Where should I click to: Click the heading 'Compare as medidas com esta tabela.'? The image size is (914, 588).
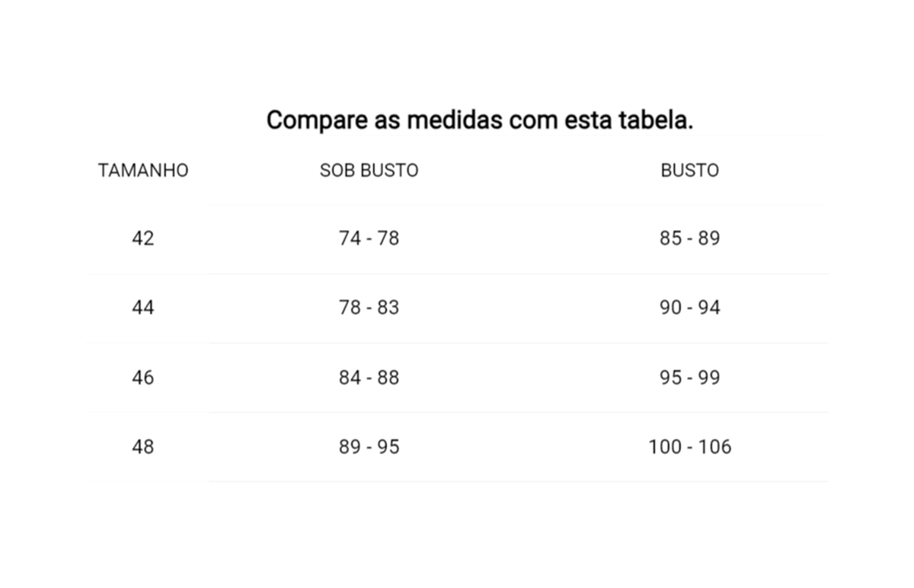(x=480, y=120)
